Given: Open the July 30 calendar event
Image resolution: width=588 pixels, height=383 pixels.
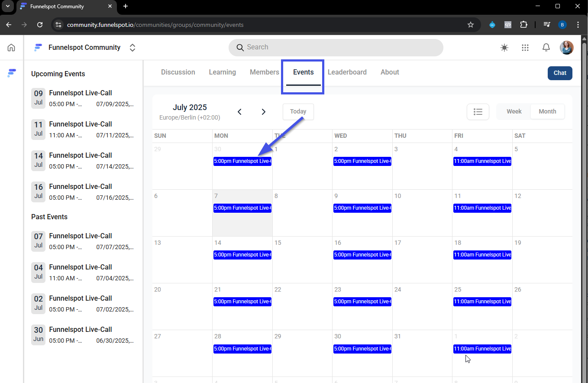Looking at the screenshot, I should click(362, 349).
